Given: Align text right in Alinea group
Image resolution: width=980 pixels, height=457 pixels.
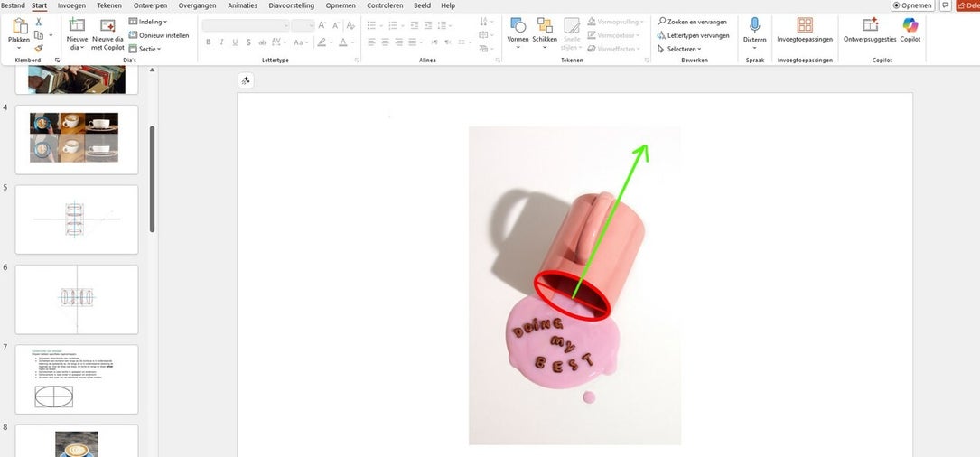Looking at the screenshot, I should (398, 42).
